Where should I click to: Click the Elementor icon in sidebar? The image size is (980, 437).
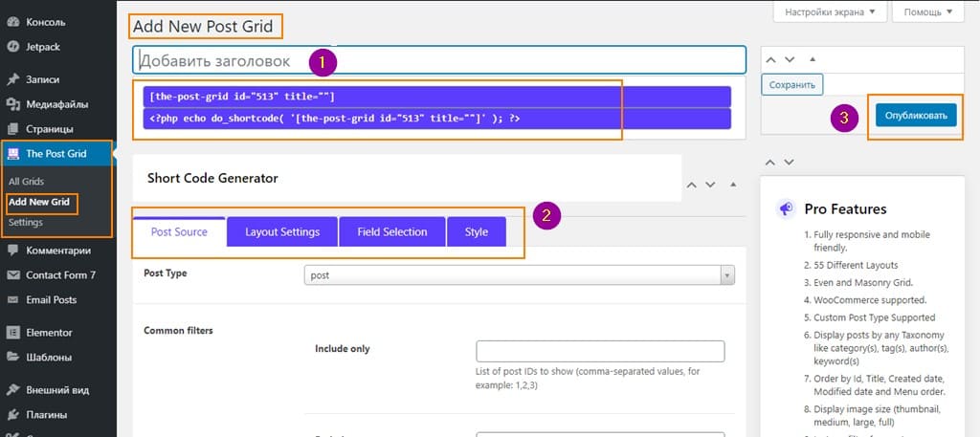(12, 333)
